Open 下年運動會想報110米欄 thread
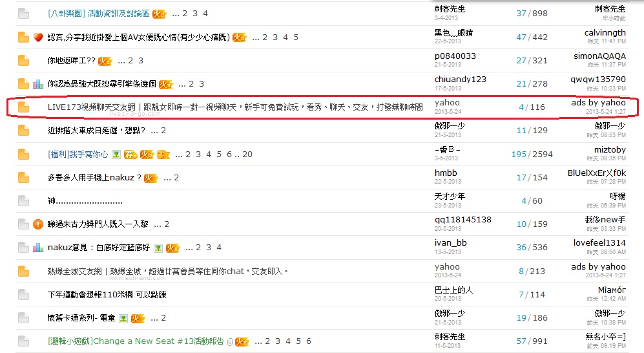 tap(107, 295)
